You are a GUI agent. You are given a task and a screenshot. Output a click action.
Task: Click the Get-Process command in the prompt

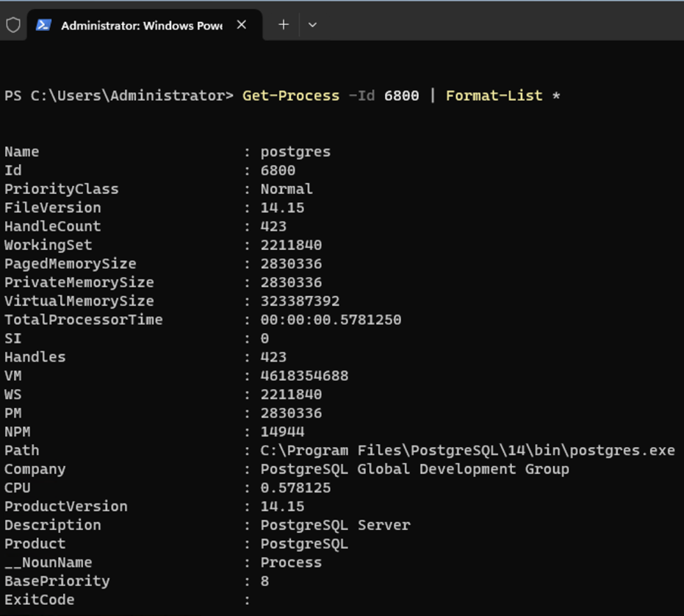click(x=291, y=96)
